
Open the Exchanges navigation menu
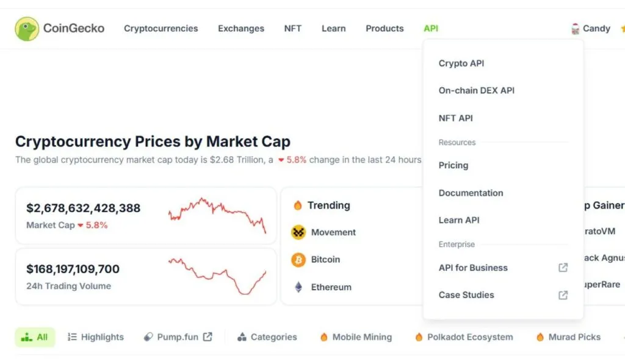click(x=241, y=29)
